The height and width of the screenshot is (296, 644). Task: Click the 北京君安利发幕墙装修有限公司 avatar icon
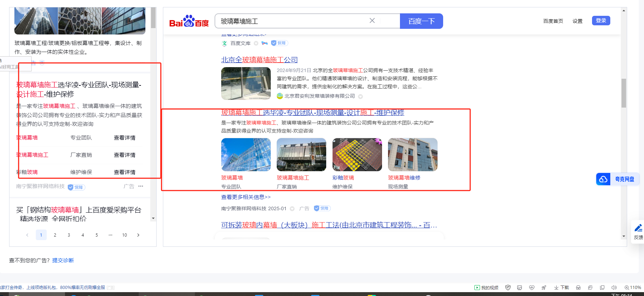pyautogui.click(x=280, y=96)
